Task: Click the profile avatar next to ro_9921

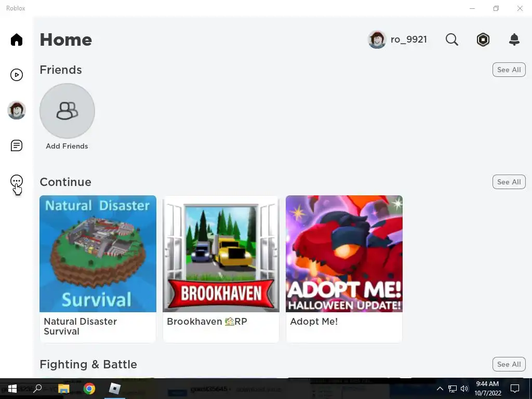Action: click(x=377, y=39)
